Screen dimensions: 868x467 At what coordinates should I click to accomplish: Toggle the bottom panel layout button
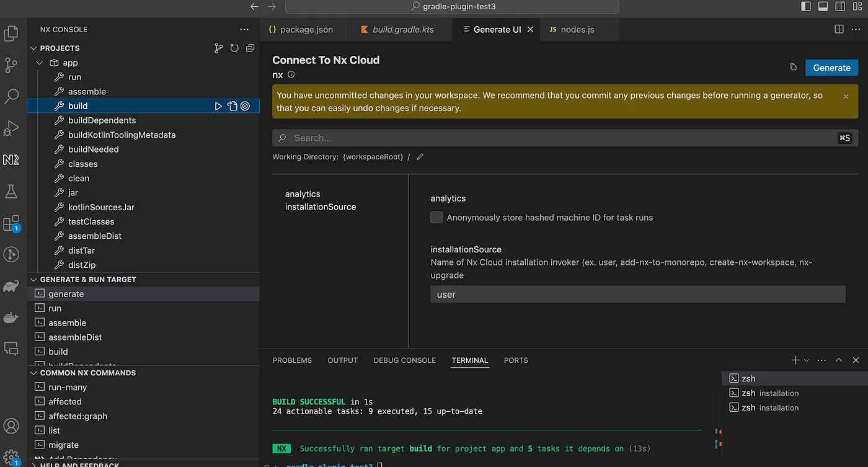click(x=823, y=6)
